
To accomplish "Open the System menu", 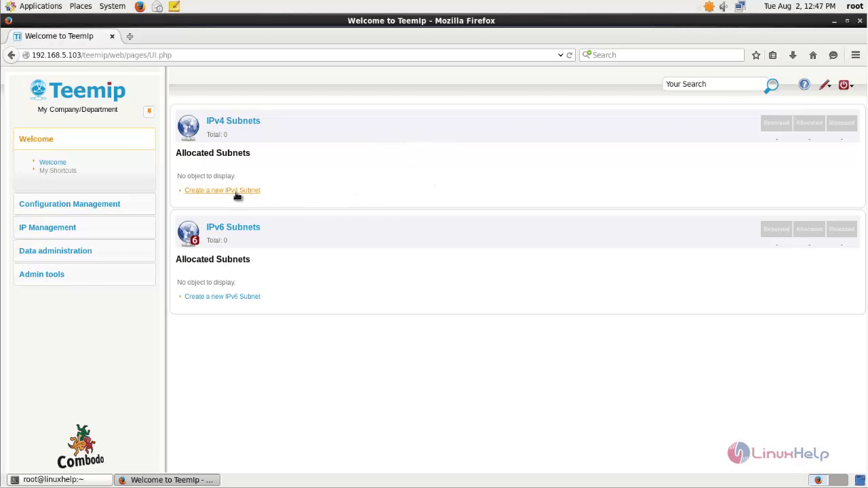I will coord(112,6).
